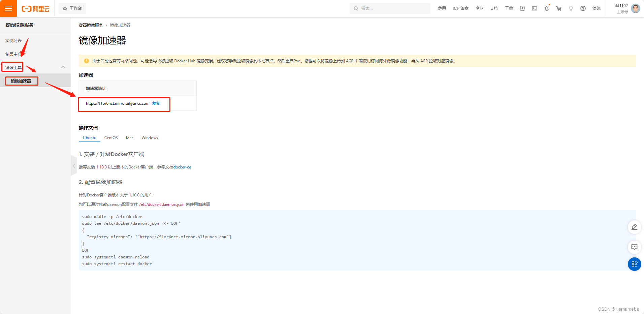This screenshot has height=314, width=644.
Task: Select 实例列表 in the sidebar
Action: tap(13, 41)
